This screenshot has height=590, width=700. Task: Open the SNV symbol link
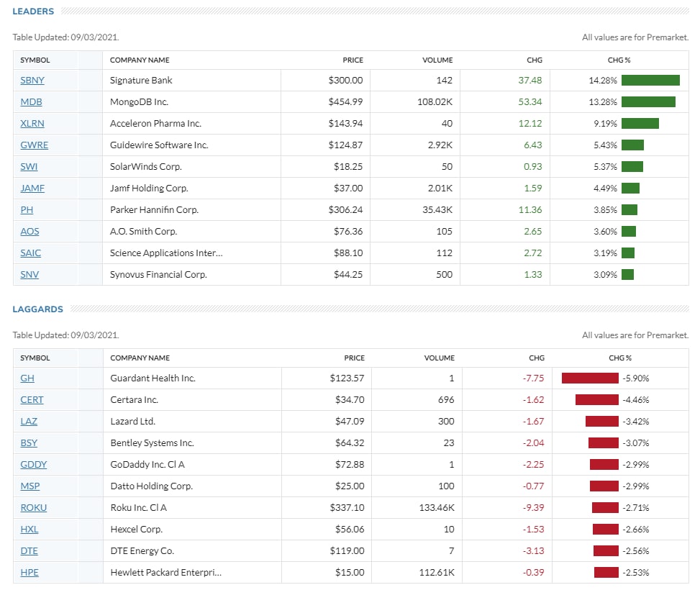click(x=29, y=275)
